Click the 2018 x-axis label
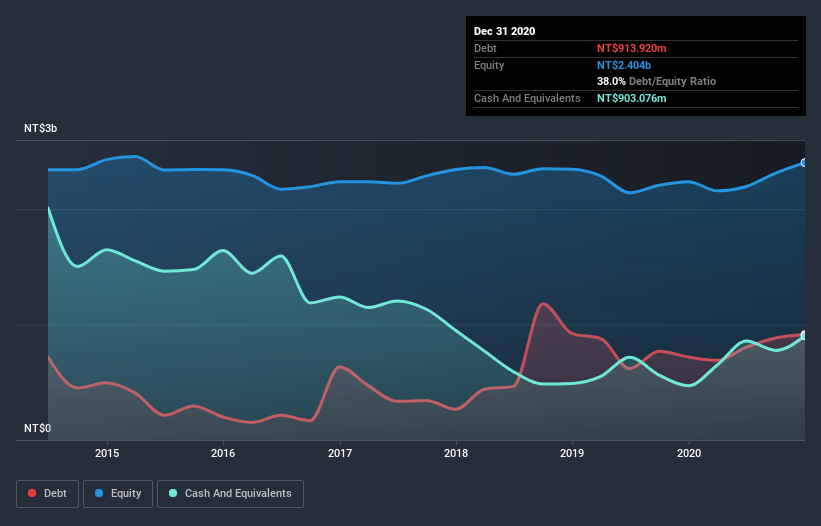 pos(456,453)
